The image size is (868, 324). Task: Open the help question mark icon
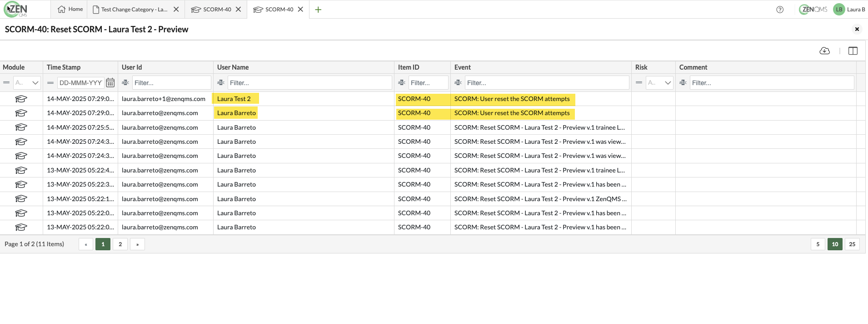[x=780, y=10]
